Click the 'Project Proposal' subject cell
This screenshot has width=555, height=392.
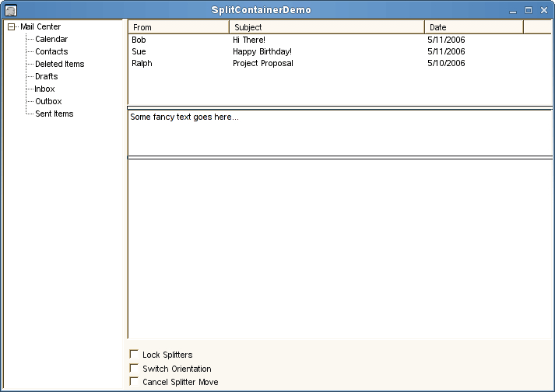point(263,63)
